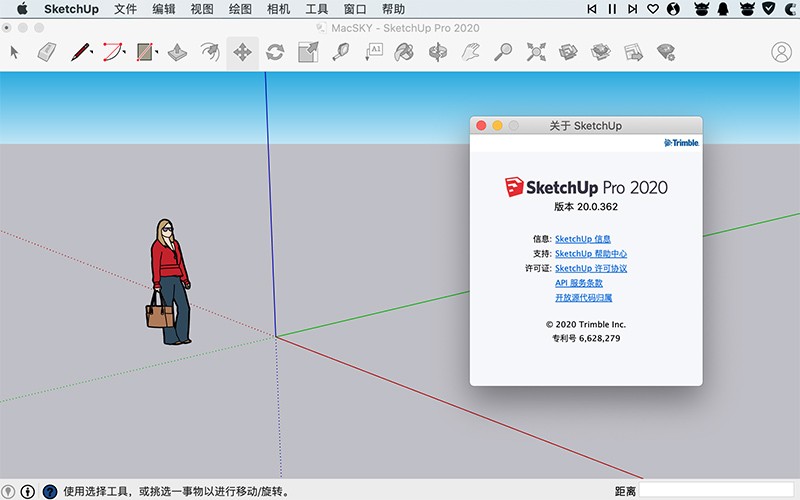800x500 pixels.
Task: Open the 编辑 menu
Action: 164,9
